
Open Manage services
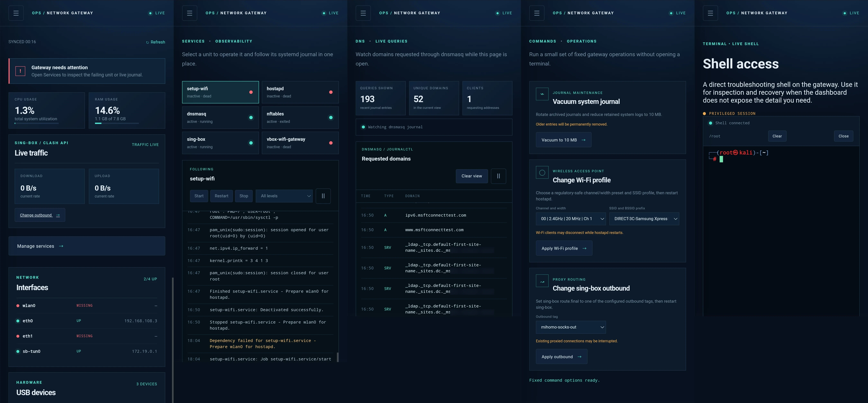click(87, 246)
